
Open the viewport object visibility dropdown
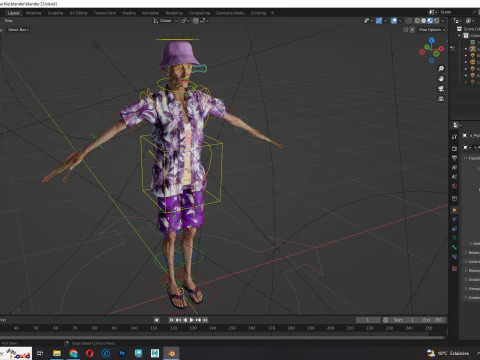pos(368,21)
